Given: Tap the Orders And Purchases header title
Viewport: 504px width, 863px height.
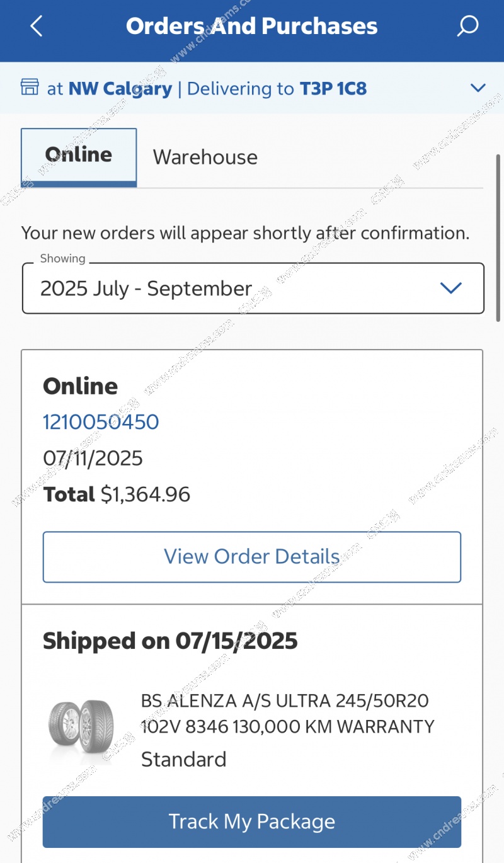Looking at the screenshot, I should pyautogui.click(x=251, y=26).
